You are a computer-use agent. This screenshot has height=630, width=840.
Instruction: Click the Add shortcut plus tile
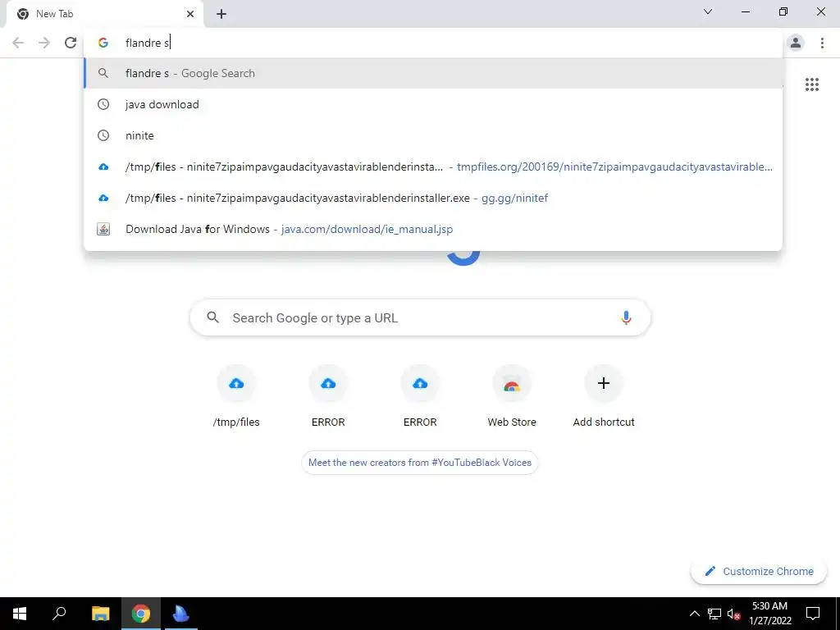pos(604,396)
